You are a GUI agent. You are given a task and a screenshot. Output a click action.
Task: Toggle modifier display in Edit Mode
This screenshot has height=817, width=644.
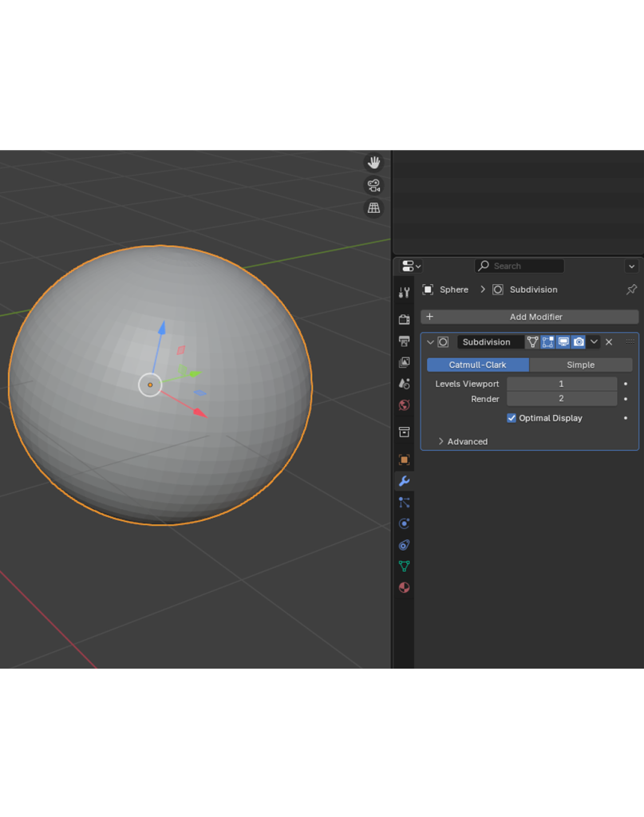548,342
